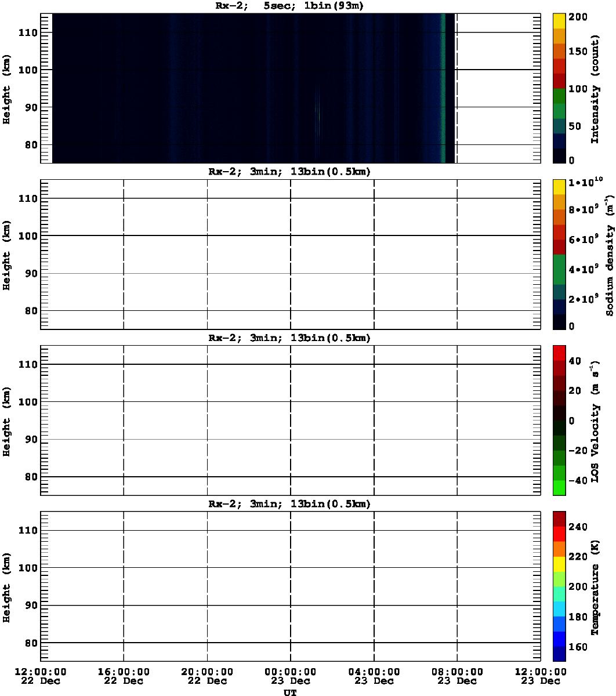
Task: Click the '80' height tick of the temperature panel
Action: pyautogui.click(x=32, y=643)
